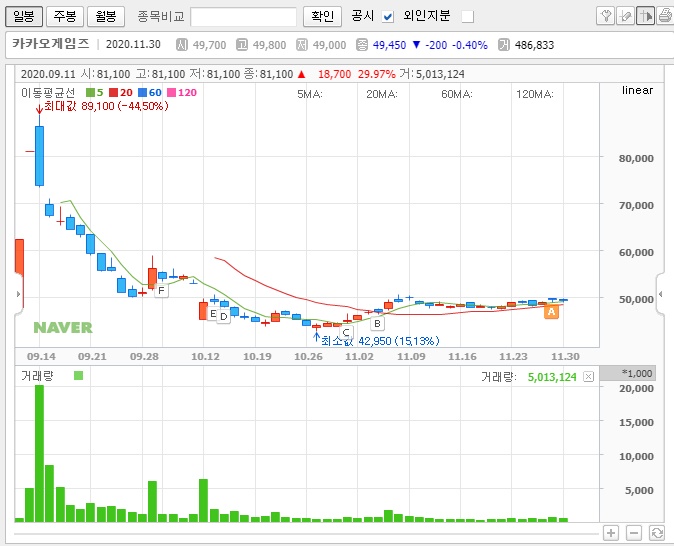Screen dimensions: 674x546
Task: Switch to daily candle view 일봉
Action: click(24, 16)
